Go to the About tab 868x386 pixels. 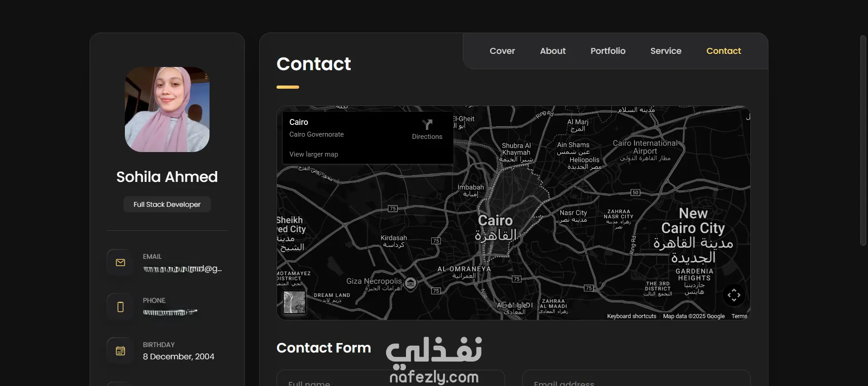[553, 51]
